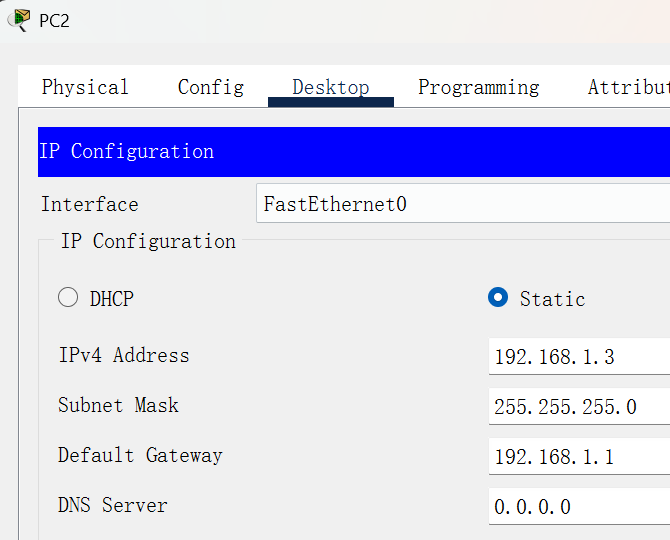Select the Desktop tab

coord(331,87)
